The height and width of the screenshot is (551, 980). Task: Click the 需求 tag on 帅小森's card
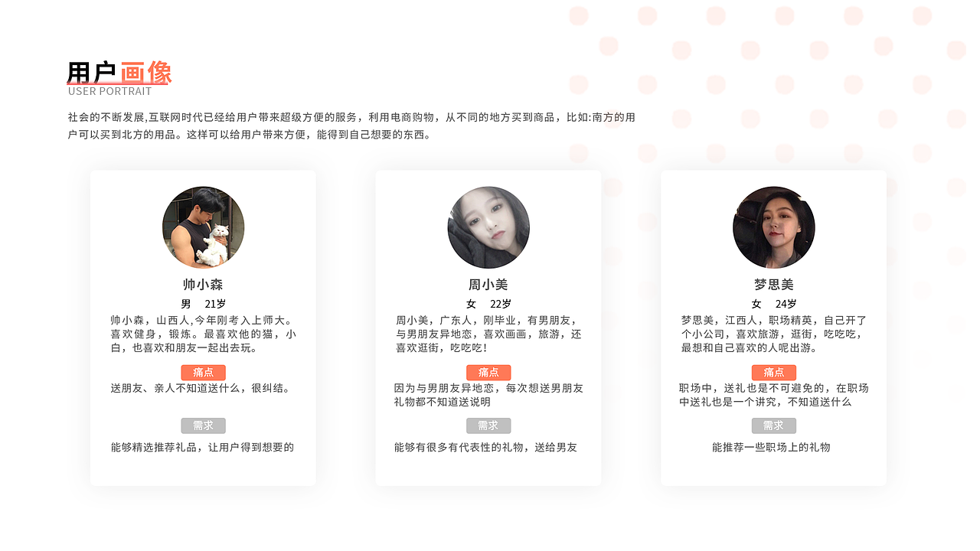(x=203, y=425)
